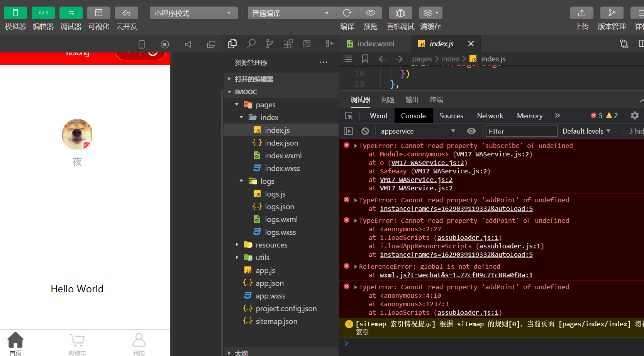This screenshot has width=644, height=356.
Task: Switch to the problems panel tab
Action: [388, 100]
